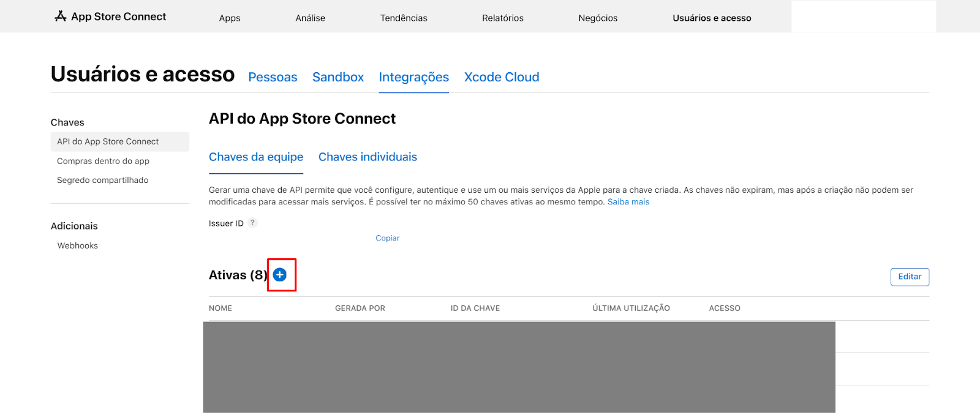Open the Apps menu
Image resolution: width=980 pixels, height=418 pixels.
point(230,18)
